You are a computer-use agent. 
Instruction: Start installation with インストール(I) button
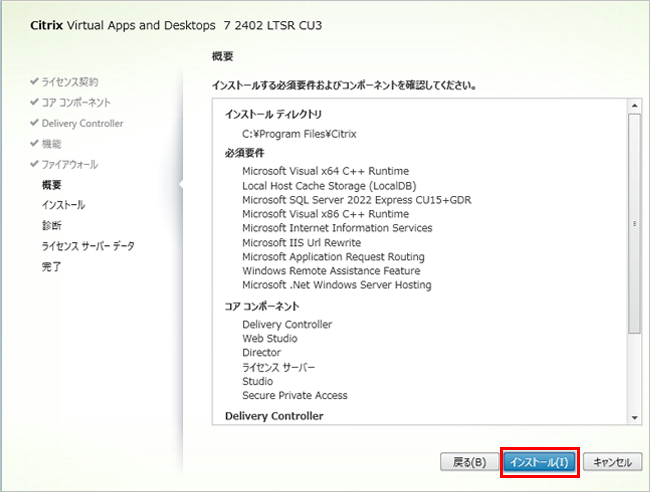pyautogui.click(x=538, y=462)
